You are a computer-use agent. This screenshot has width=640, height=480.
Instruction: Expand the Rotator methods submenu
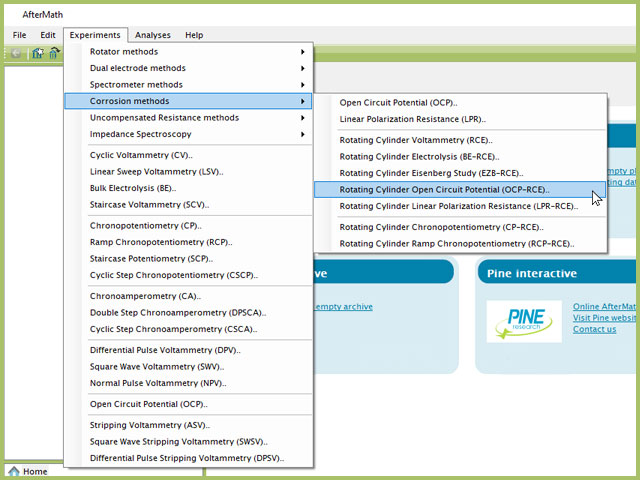188,52
